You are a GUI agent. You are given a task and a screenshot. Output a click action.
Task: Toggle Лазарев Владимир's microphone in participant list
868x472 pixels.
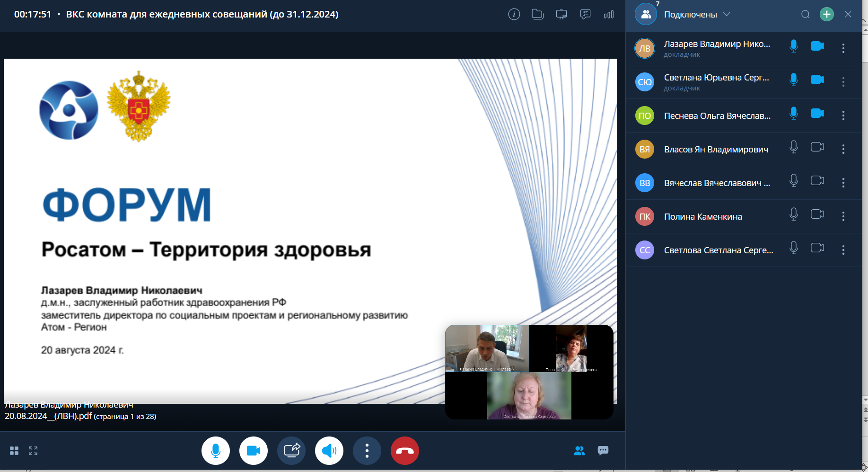point(794,46)
